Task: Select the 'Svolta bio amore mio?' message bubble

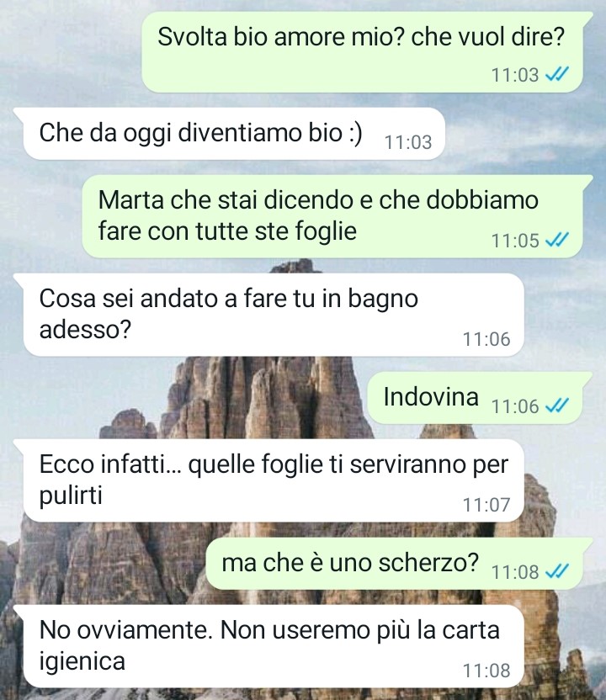Action: click(363, 52)
